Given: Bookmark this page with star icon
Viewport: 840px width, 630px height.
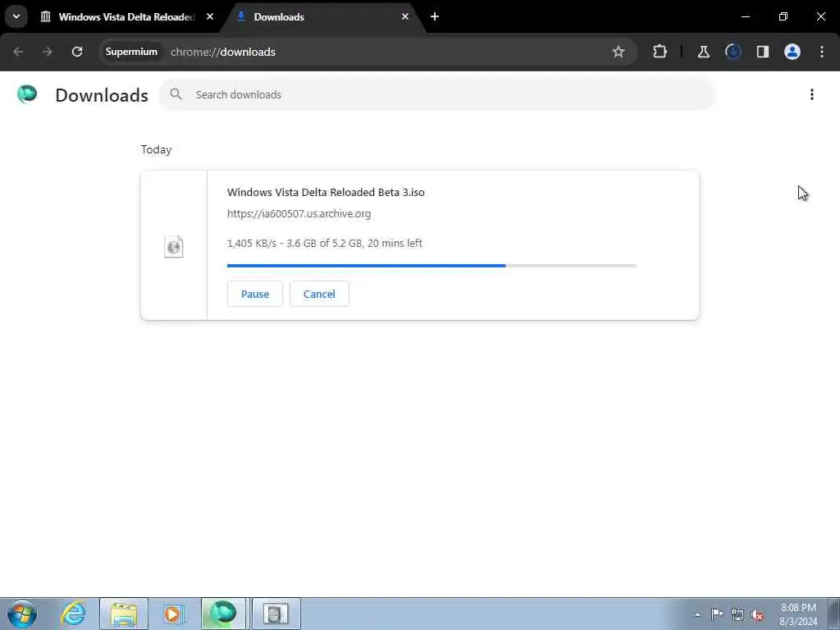Looking at the screenshot, I should [x=619, y=52].
